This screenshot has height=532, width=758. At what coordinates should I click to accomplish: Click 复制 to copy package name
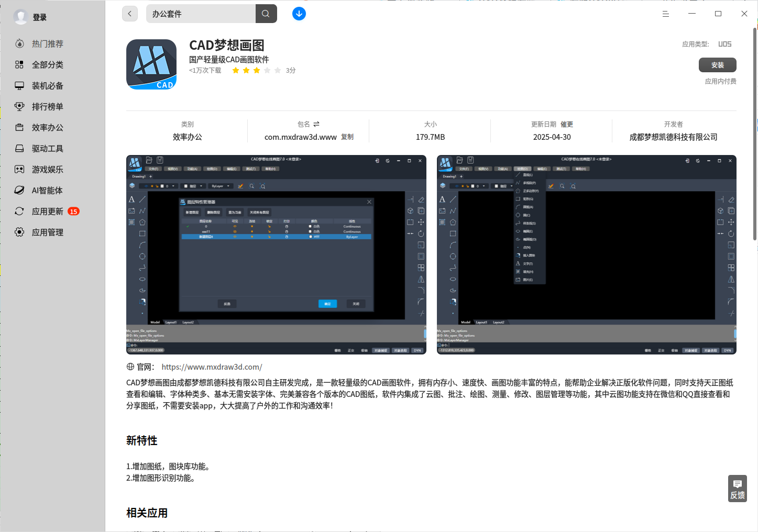click(x=347, y=137)
